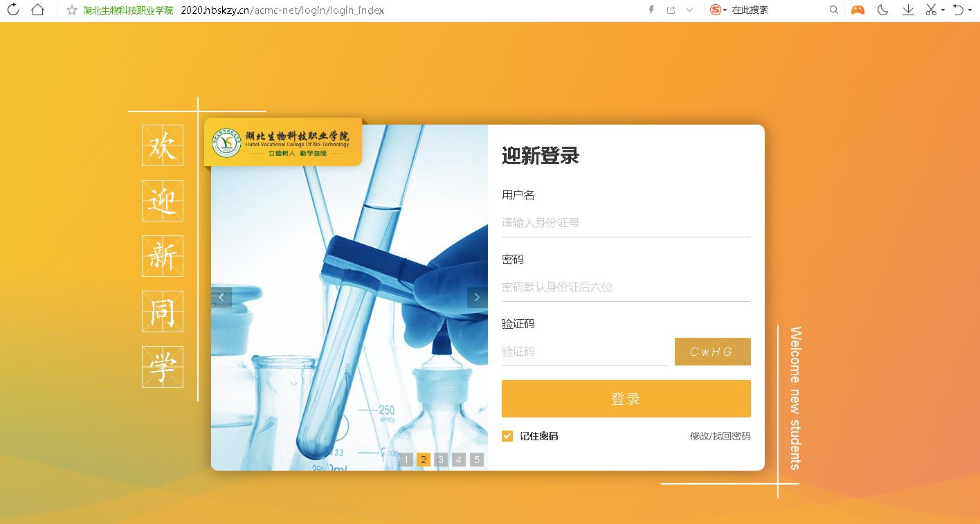Go to the browser home page icon
The image size is (980, 524).
[37, 10]
